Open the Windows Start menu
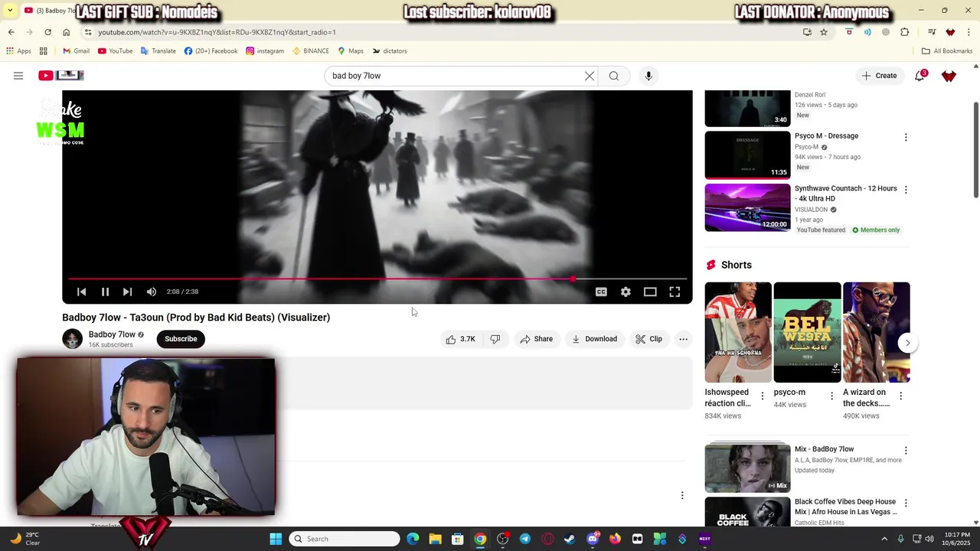Screen dimensions: 980x551 (276, 539)
